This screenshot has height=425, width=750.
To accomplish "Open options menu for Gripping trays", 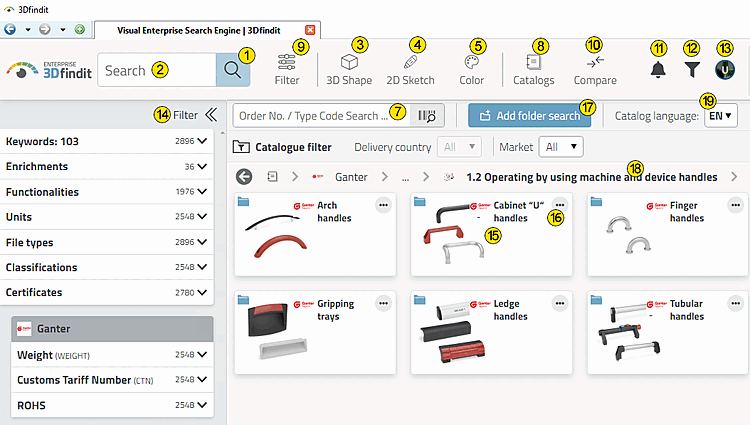I will coord(383,303).
